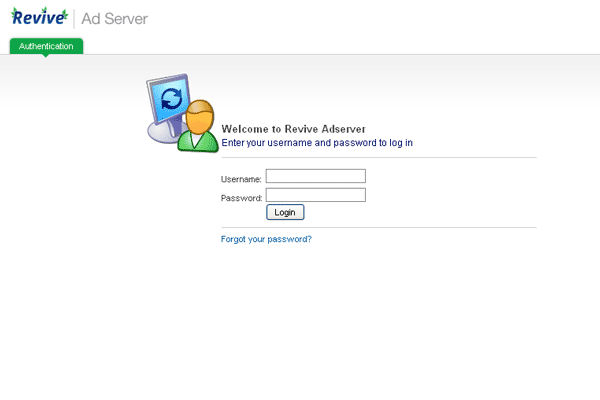The width and height of the screenshot is (600, 400).
Task: Click the Password label
Action: coord(241,198)
